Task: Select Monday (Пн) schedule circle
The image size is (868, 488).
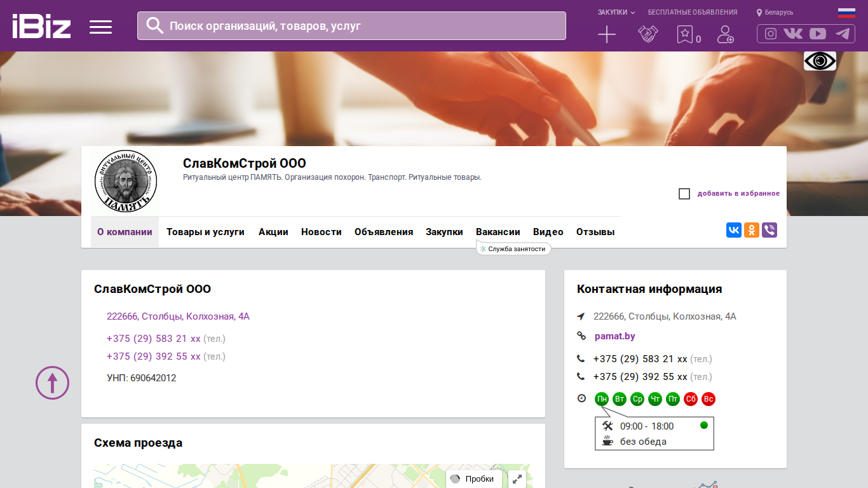Action: tap(602, 399)
